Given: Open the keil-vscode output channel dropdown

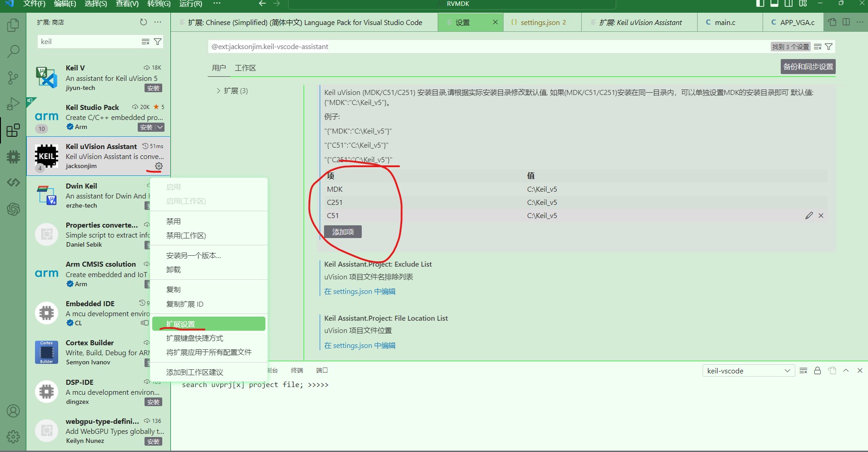Looking at the screenshot, I should [748, 371].
